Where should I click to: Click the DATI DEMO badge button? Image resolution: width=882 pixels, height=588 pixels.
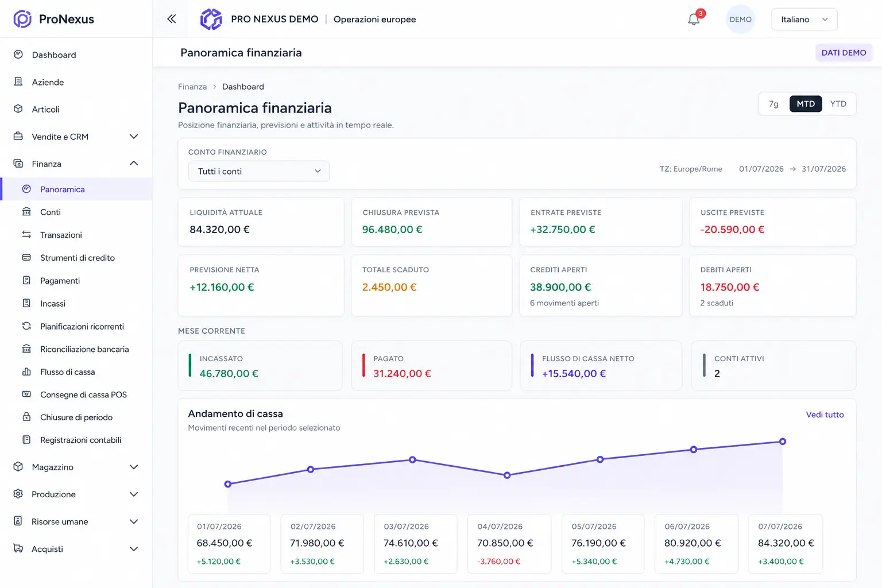pos(844,52)
